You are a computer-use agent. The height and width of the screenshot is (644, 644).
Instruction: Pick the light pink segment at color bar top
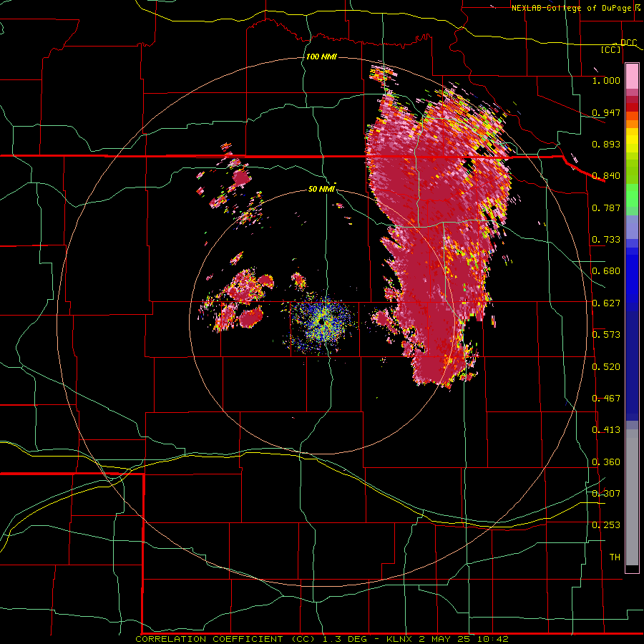point(632,77)
